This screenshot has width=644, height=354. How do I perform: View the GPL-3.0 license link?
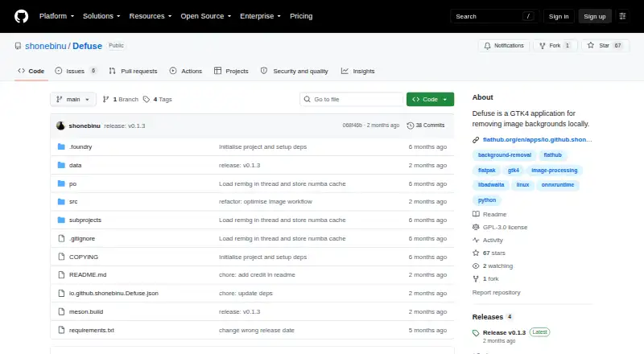[x=500, y=227]
